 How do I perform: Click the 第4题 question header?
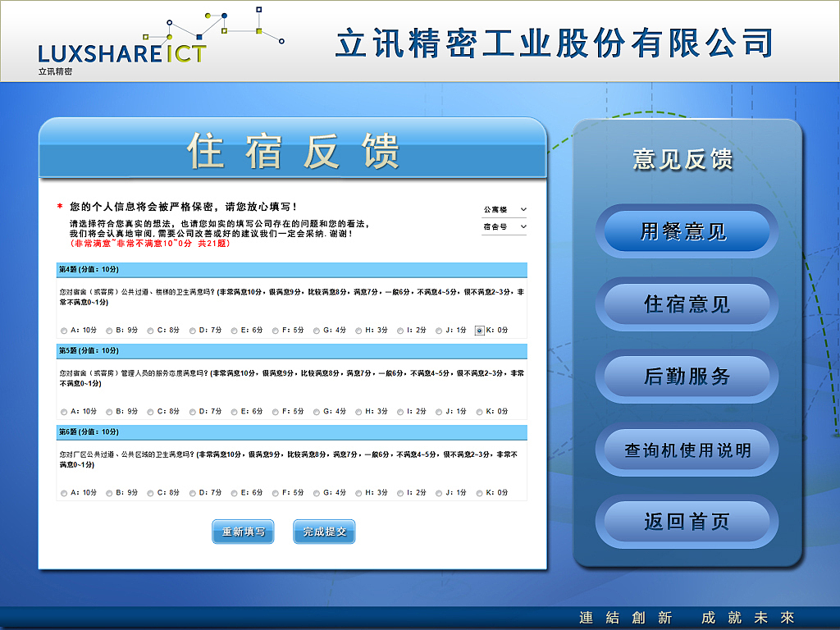(x=291, y=269)
